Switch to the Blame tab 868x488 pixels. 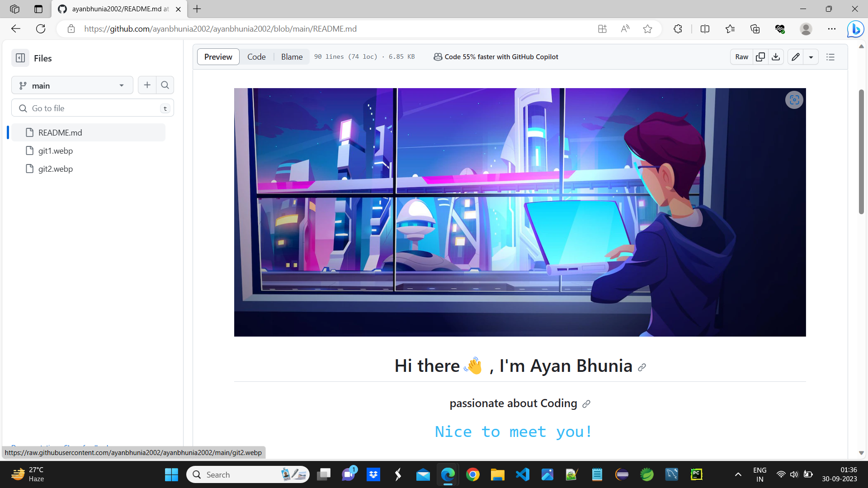(291, 56)
